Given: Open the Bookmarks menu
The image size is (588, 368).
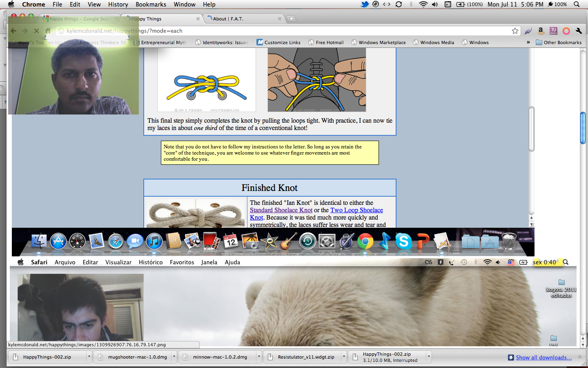Looking at the screenshot, I should [151, 4].
